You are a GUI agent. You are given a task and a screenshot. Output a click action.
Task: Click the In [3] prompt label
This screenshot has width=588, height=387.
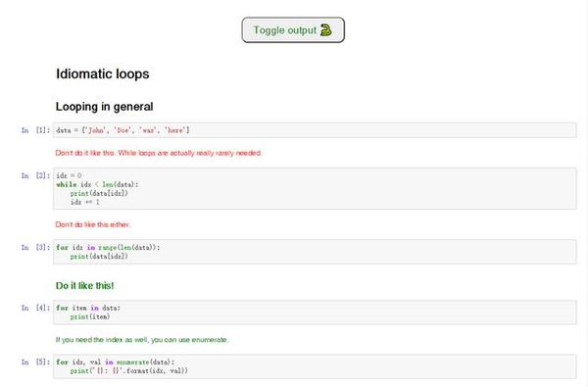tap(35, 248)
